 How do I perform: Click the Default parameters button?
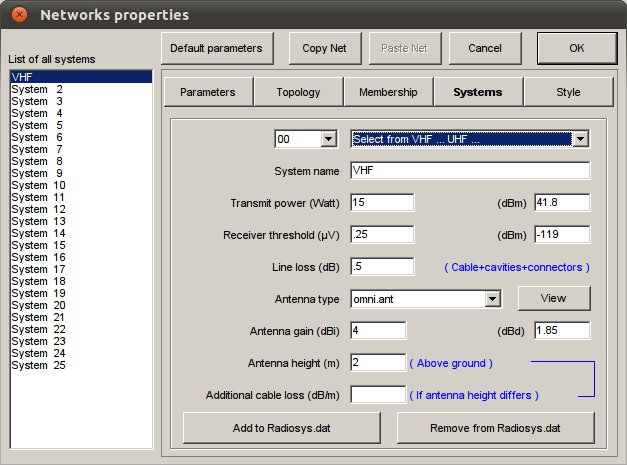click(x=216, y=48)
